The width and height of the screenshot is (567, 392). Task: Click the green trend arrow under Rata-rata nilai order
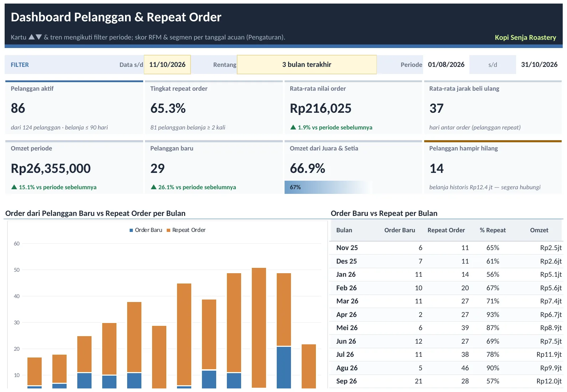pos(293,127)
